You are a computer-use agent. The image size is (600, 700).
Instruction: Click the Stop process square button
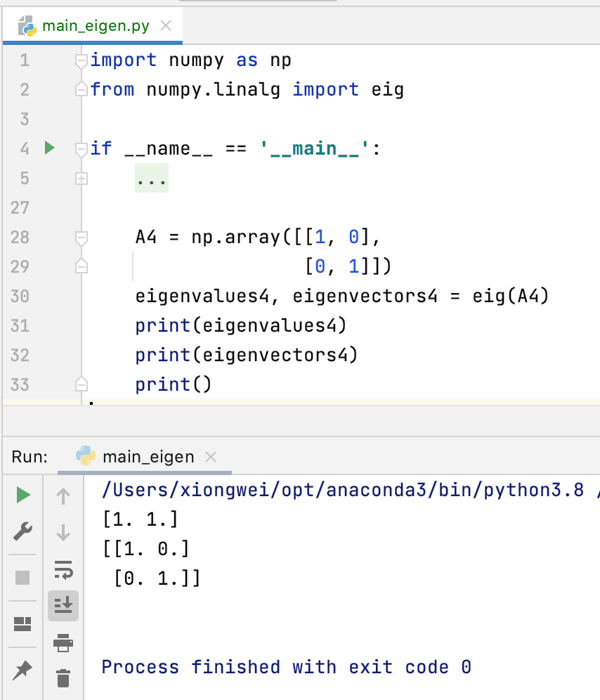22,578
